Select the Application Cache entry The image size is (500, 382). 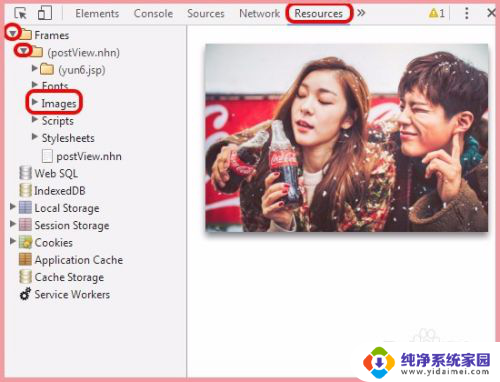[79, 260]
